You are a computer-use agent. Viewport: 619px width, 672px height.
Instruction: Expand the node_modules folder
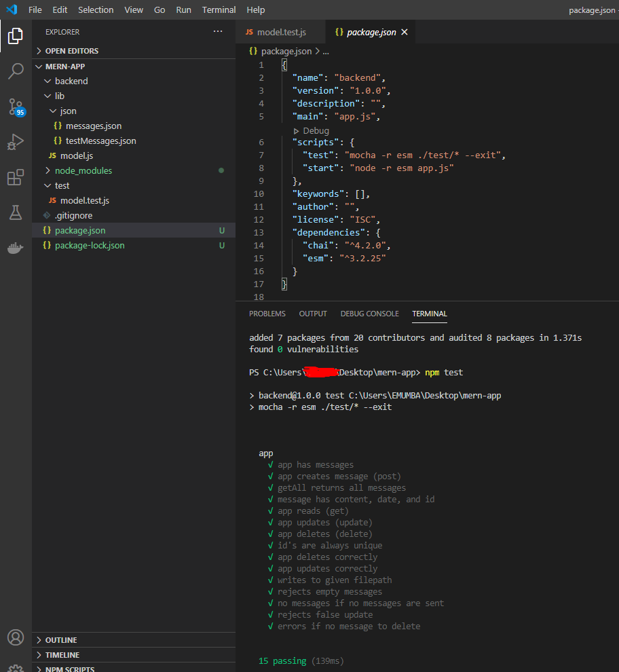[48, 170]
